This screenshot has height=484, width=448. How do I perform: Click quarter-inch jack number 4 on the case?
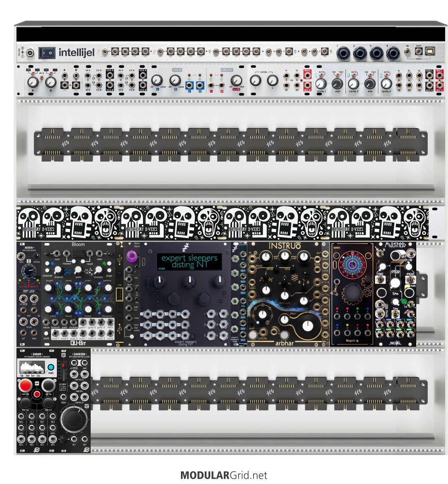pos(393,54)
